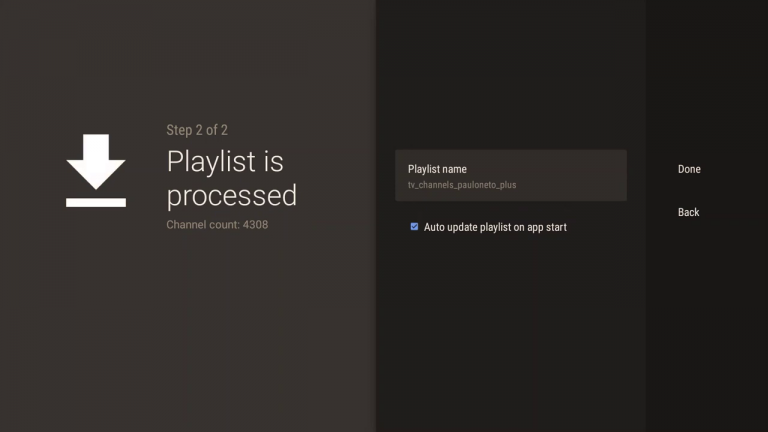Click the number 4308 in the channel count
Image resolution: width=768 pixels, height=432 pixels.
click(255, 224)
